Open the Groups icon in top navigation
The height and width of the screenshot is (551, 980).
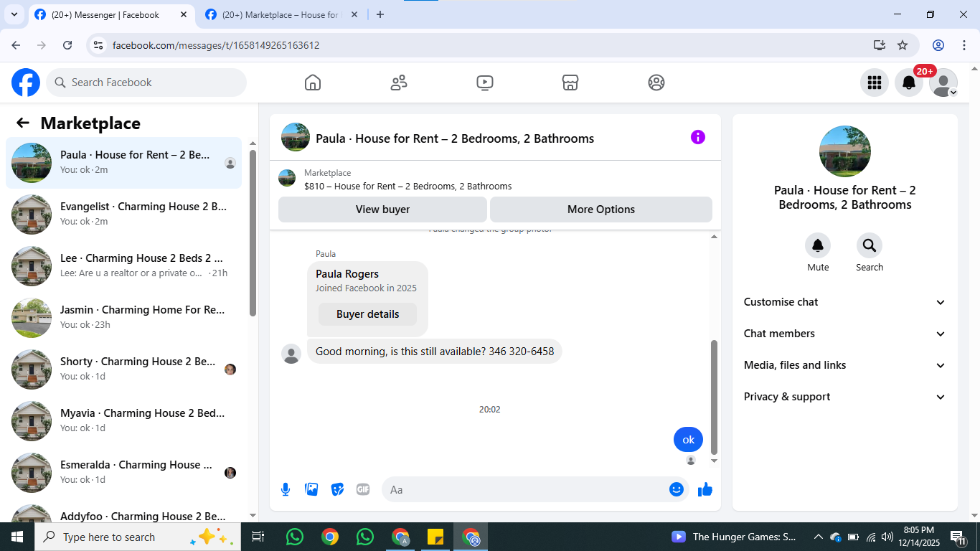(656, 83)
